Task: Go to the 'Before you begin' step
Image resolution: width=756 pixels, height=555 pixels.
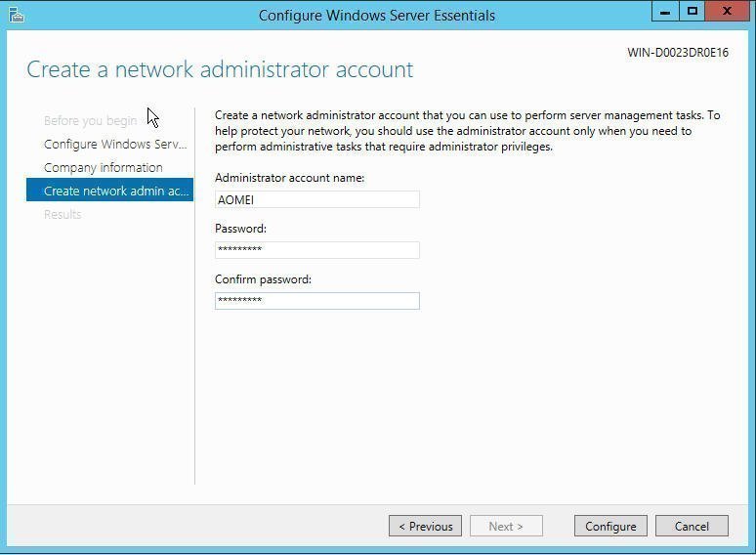Action: 90,121
